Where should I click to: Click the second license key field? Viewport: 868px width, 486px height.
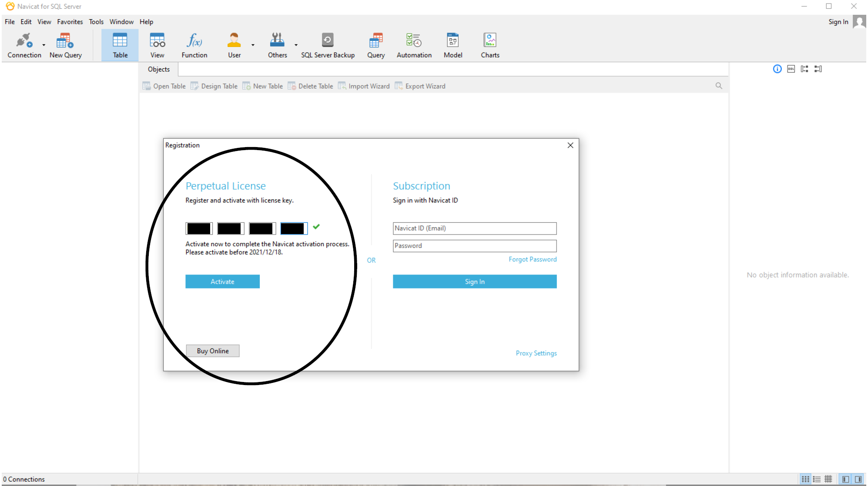230,228
